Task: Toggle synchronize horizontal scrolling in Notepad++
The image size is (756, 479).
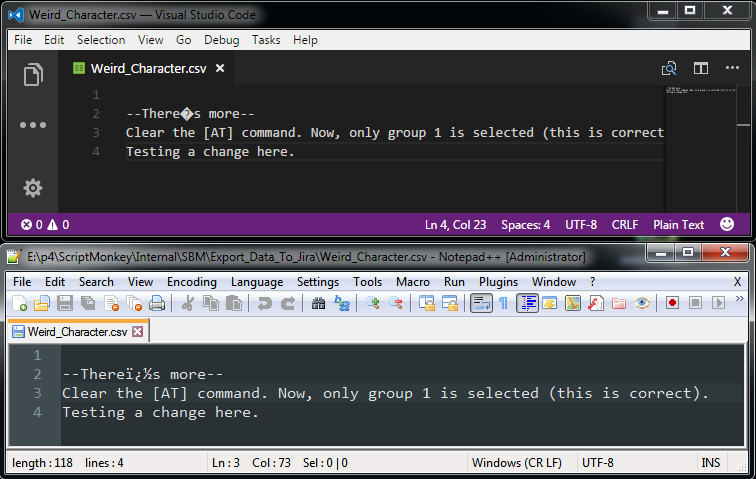Action: coord(450,303)
